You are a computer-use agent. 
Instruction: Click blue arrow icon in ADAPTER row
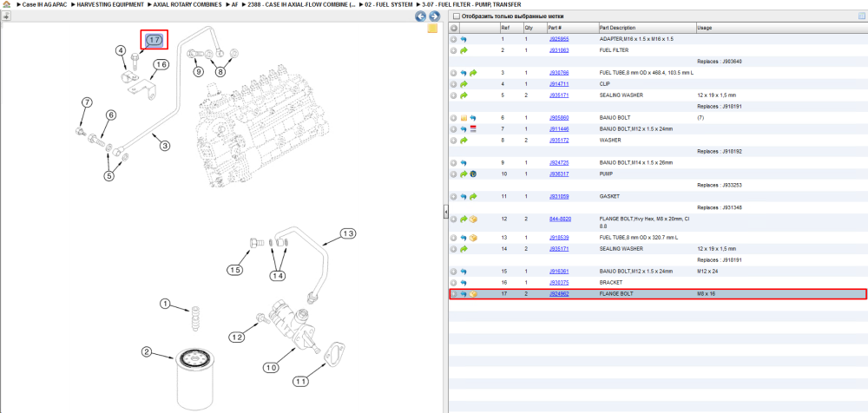pos(464,39)
